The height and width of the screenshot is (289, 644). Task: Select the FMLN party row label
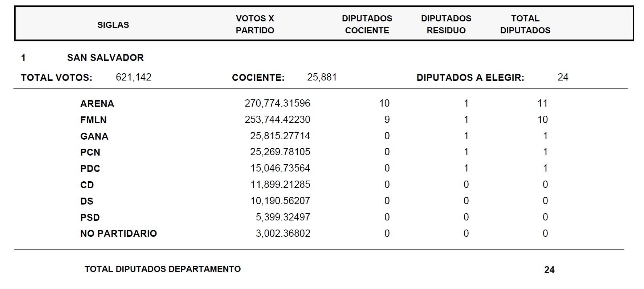tap(94, 120)
